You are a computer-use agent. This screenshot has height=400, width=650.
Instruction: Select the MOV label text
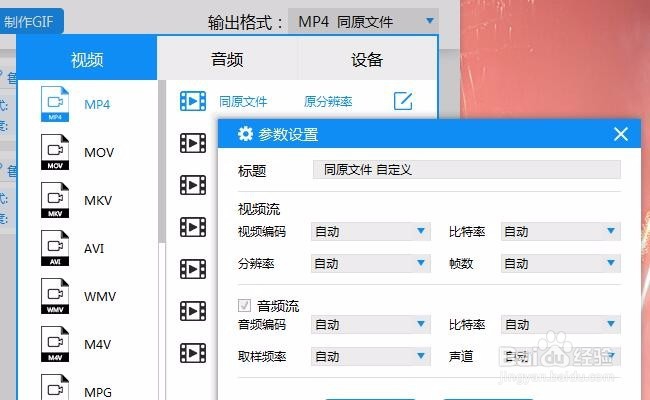(x=99, y=152)
